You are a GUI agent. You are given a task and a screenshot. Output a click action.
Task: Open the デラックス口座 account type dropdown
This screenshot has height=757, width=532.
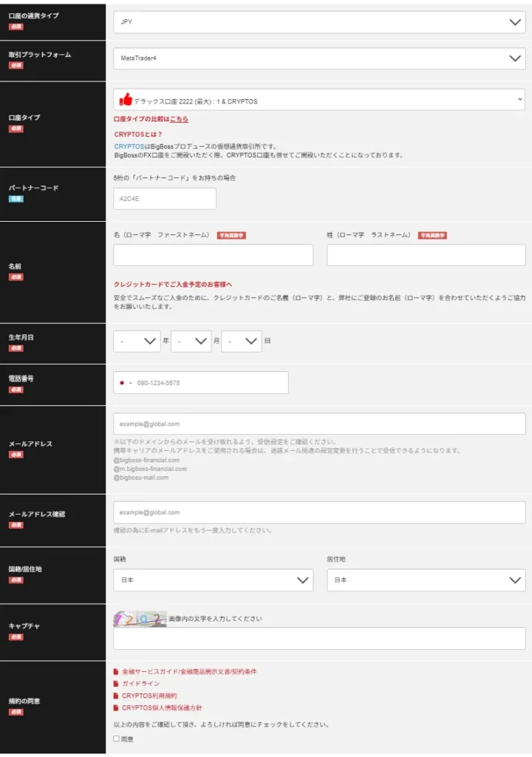click(319, 100)
